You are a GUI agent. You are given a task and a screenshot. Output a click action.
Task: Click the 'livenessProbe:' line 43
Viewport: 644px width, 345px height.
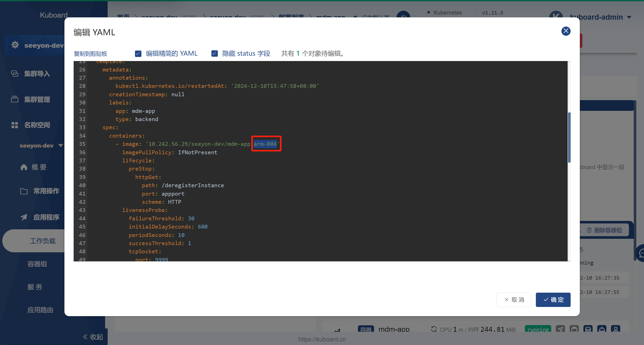pyautogui.click(x=145, y=210)
